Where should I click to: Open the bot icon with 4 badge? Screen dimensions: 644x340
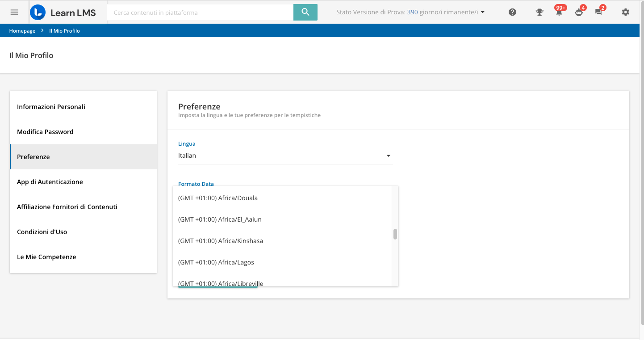pos(579,13)
